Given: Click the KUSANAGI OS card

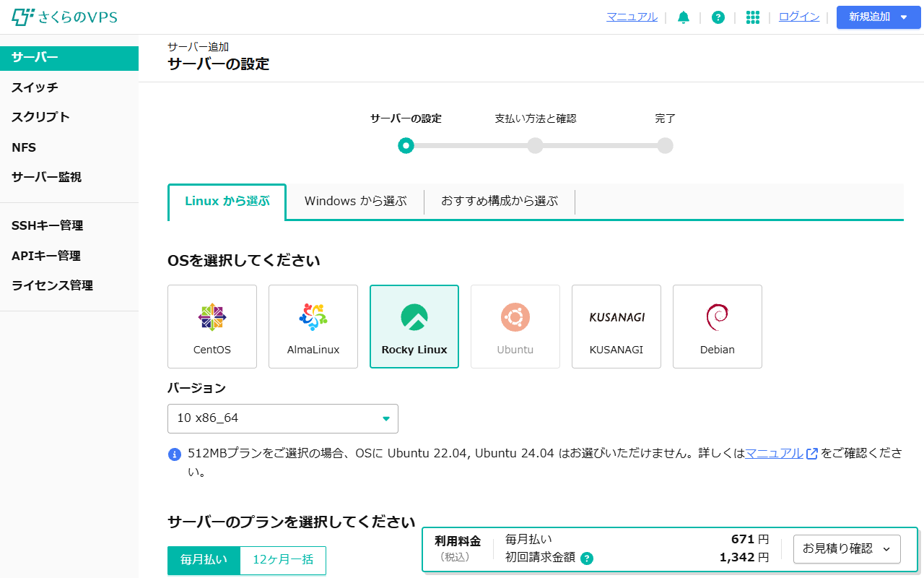Looking at the screenshot, I should click(616, 327).
